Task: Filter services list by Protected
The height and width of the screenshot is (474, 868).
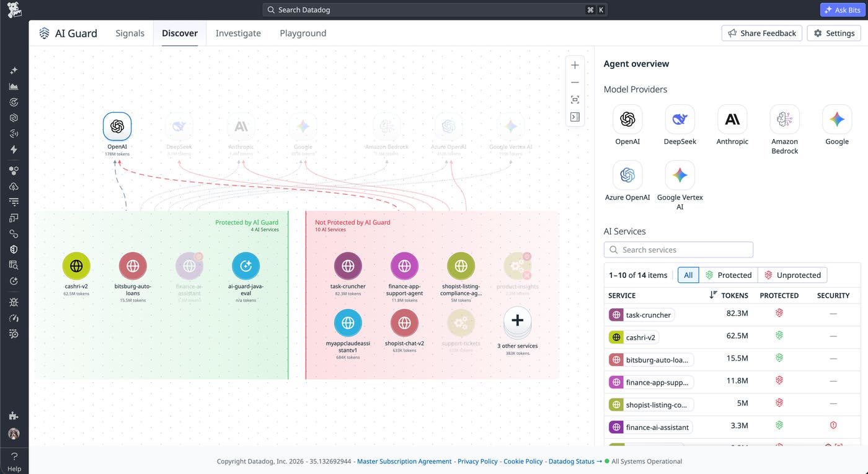Action: point(728,275)
